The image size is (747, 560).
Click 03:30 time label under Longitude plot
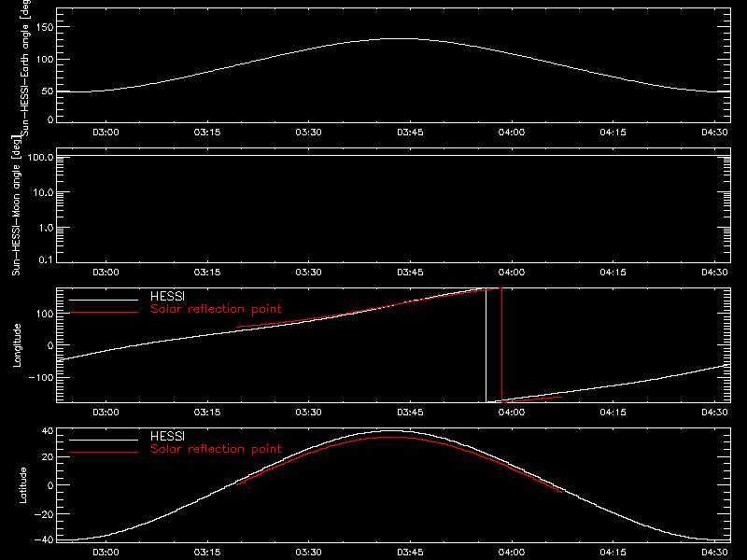pyautogui.click(x=309, y=413)
